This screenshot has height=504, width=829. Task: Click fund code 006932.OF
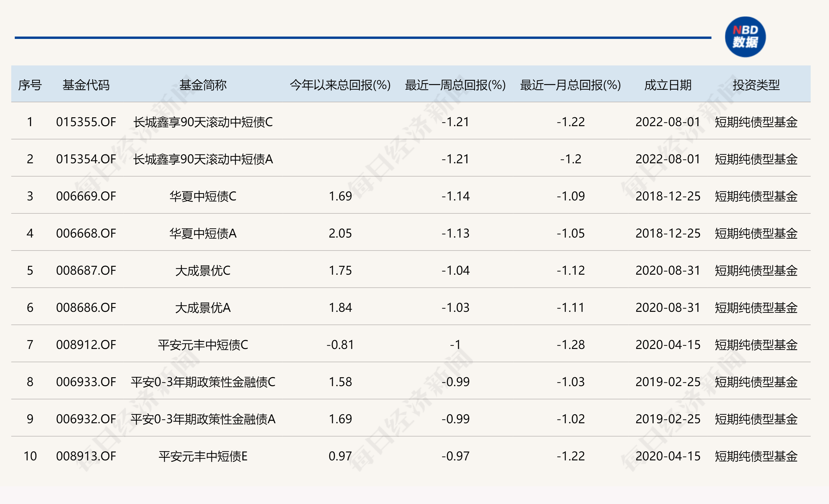coord(86,419)
